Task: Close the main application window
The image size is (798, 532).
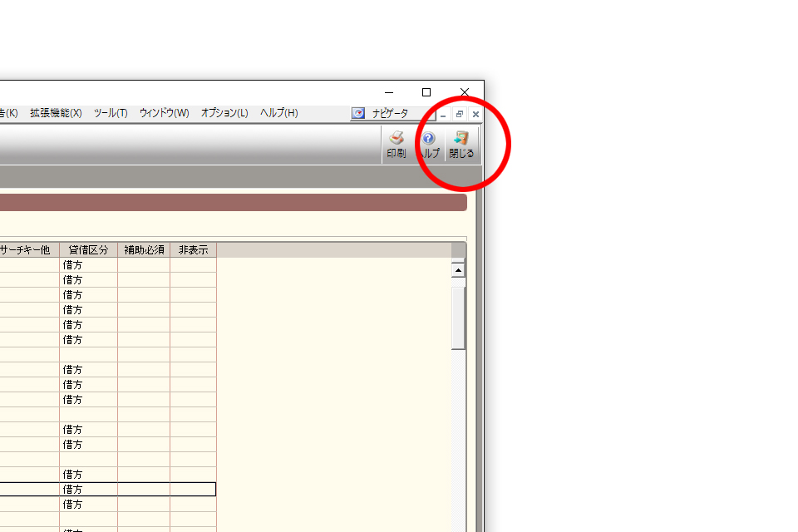Action: pos(465,92)
